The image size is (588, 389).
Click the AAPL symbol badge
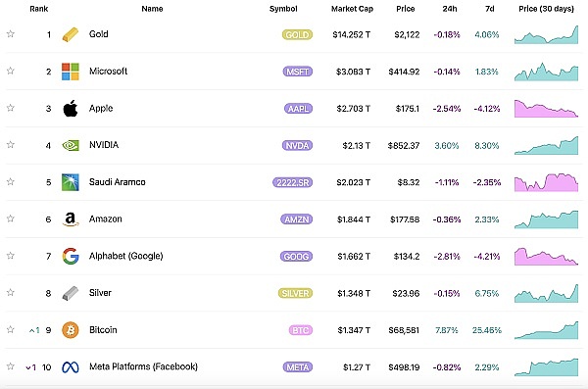[x=299, y=109]
